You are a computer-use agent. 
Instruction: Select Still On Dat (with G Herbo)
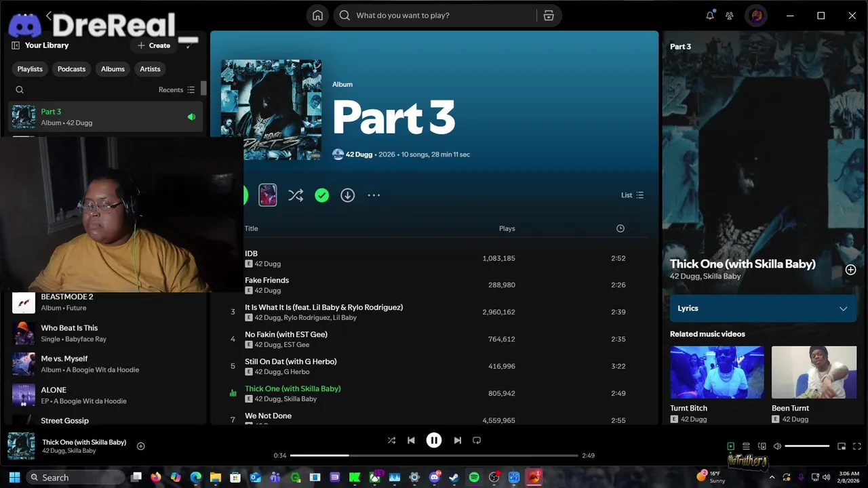(434, 366)
